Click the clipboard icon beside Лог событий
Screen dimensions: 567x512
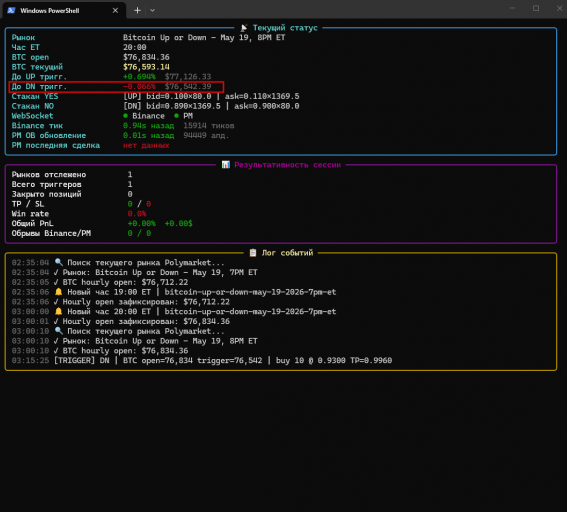(253, 253)
